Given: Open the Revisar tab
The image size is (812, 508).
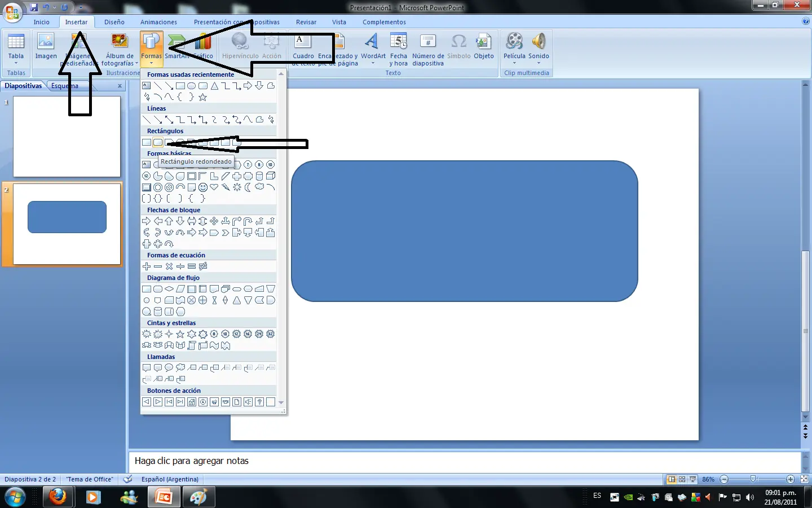Looking at the screenshot, I should coord(306,22).
